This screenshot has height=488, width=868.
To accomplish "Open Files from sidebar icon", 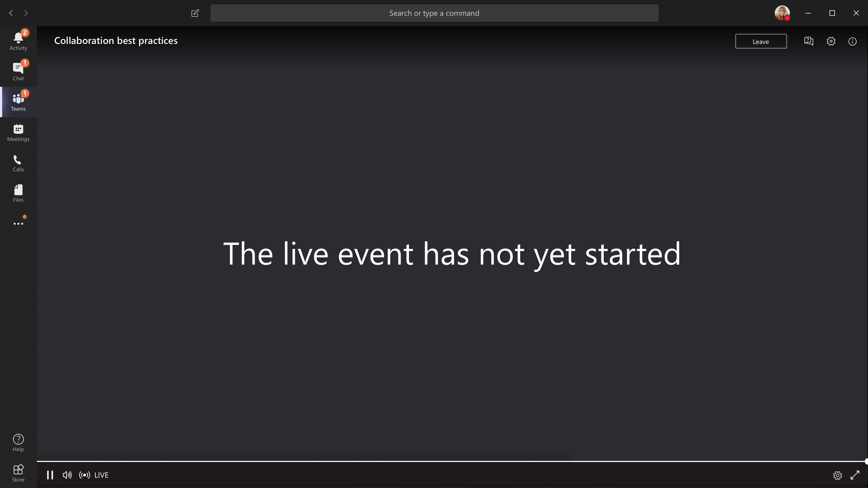I will point(18,192).
